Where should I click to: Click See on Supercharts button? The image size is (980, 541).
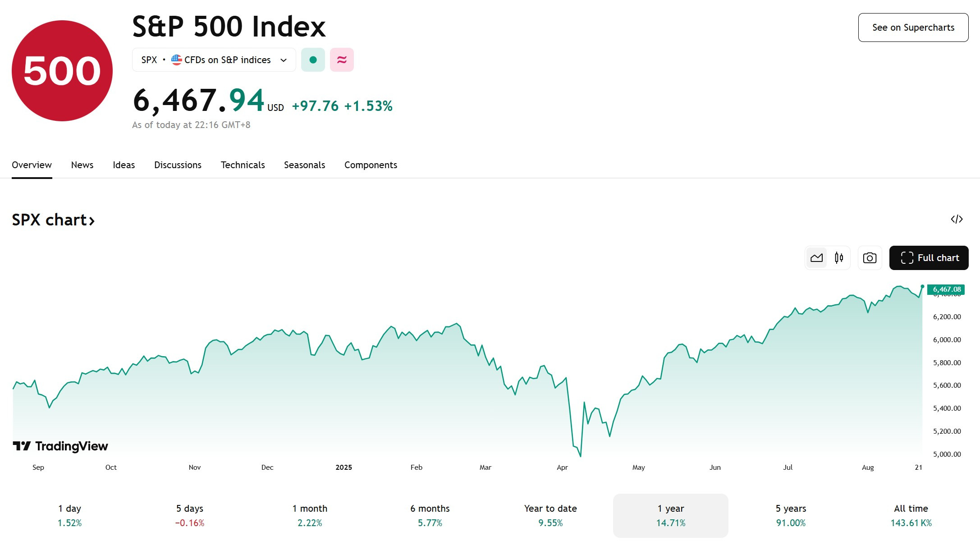click(x=913, y=28)
